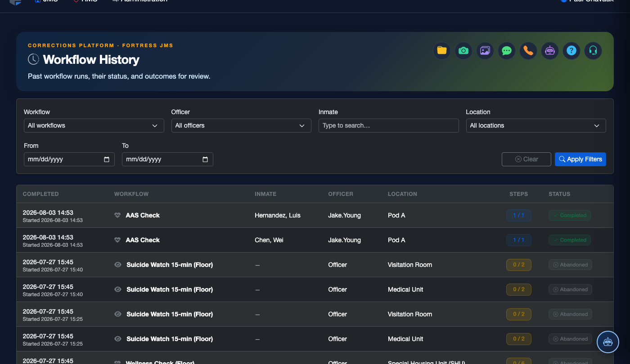The height and width of the screenshot is (364, 630).
Task: Open the headset support icon
Action: [593, 50]
